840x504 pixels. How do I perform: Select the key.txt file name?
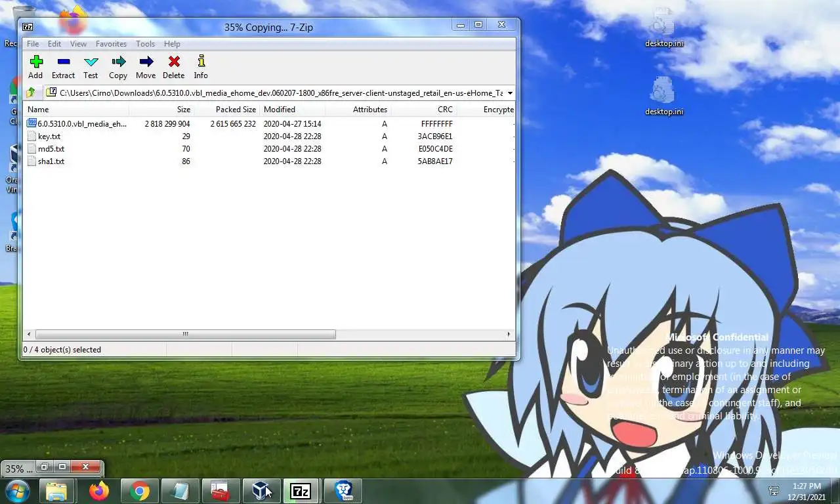click(x=49, y=136)
